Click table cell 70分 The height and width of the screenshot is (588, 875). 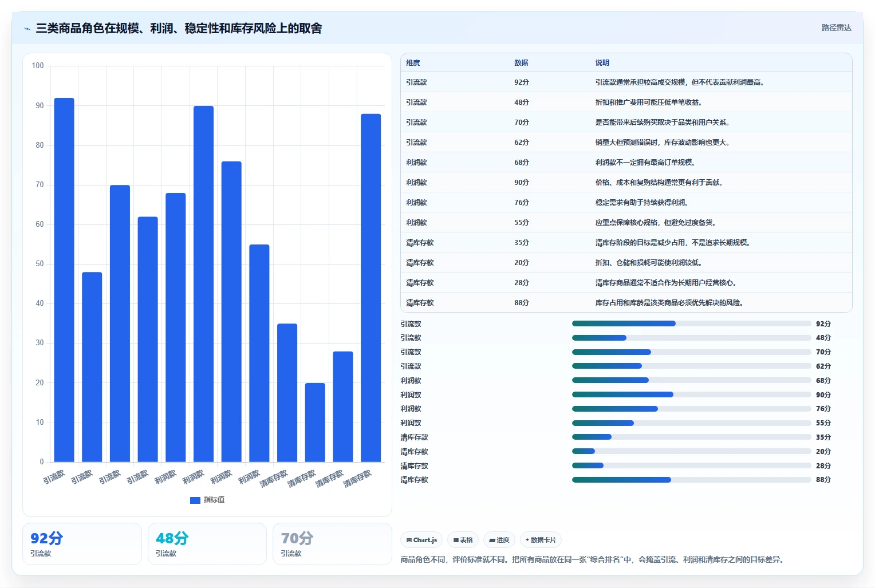point(522,123)
